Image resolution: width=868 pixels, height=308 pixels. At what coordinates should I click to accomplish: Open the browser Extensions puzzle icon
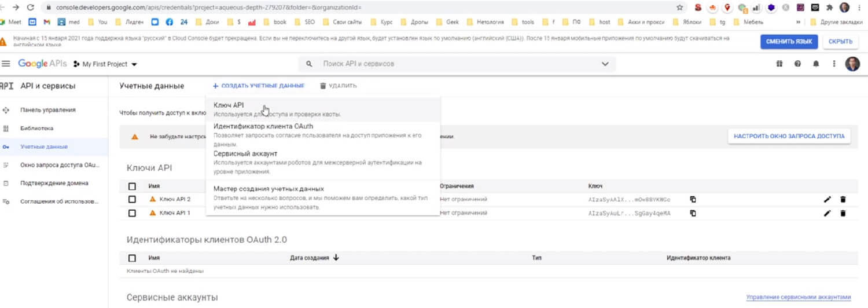point(830,8)
